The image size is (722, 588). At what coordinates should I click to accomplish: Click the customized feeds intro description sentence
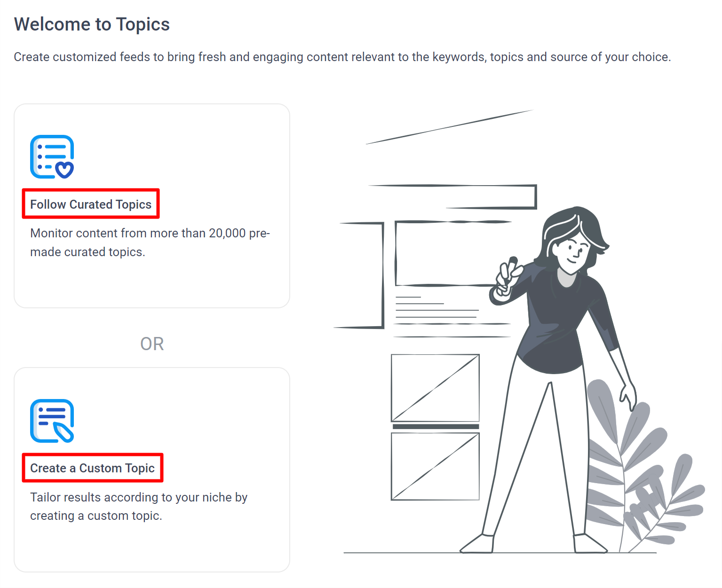(x=342, y=57)
